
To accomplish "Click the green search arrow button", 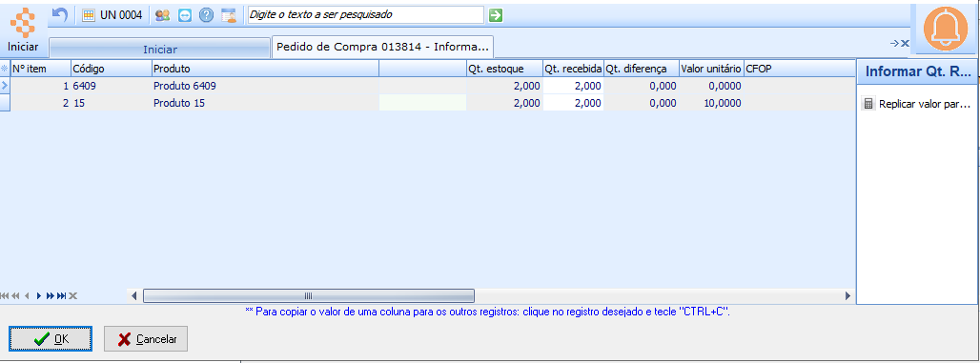I will 496,15.
